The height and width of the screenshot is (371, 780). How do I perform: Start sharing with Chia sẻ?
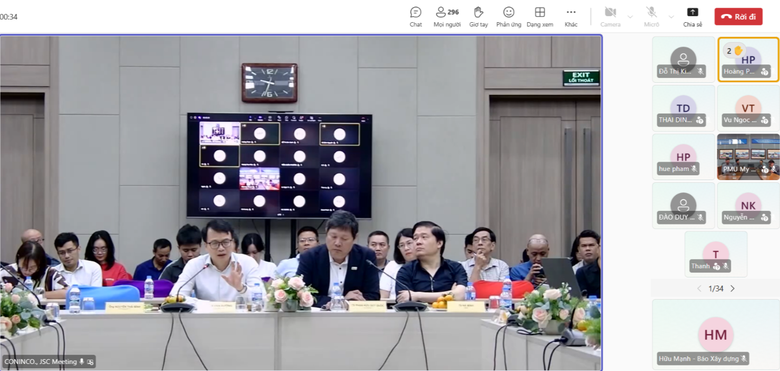pos(692,16)
